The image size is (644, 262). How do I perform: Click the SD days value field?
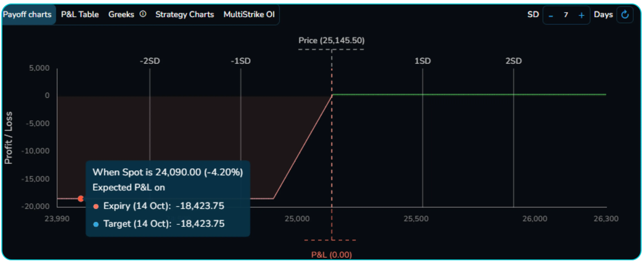tap(566, 15)
